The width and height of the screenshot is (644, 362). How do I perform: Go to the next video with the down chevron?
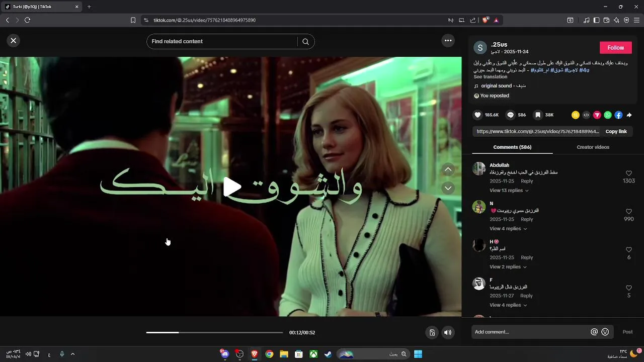pyautogui.click(x=448, y=188)
